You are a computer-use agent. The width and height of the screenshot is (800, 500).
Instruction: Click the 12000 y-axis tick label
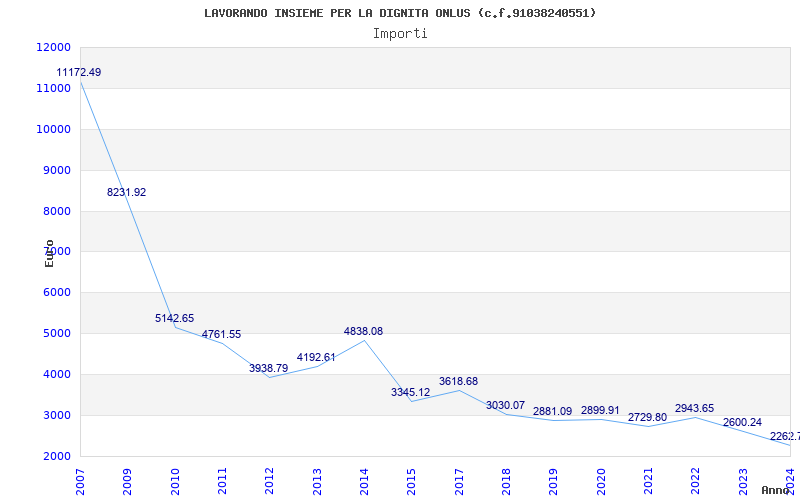[x=54, y=47]
